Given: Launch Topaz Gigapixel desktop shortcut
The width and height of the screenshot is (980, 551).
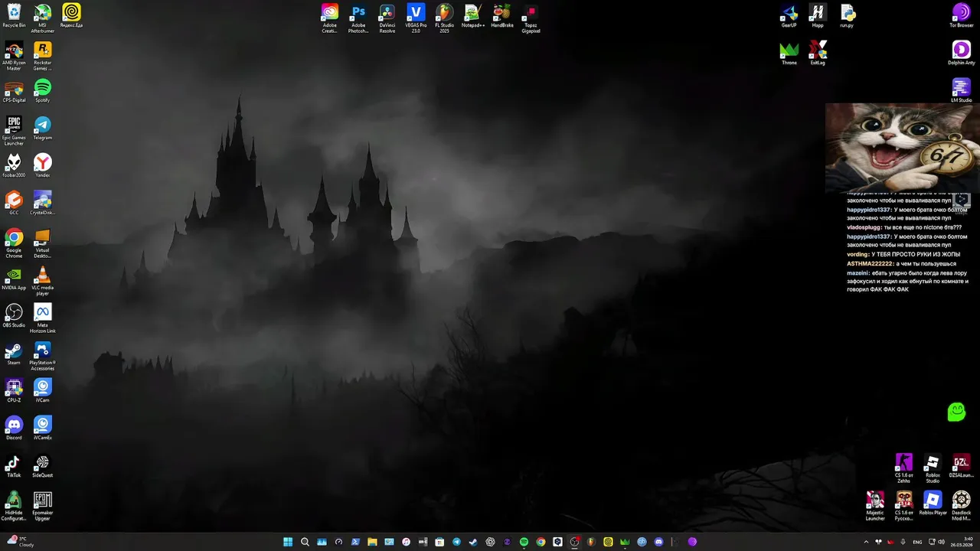Looking at the screenshot, I should [531, 18].
